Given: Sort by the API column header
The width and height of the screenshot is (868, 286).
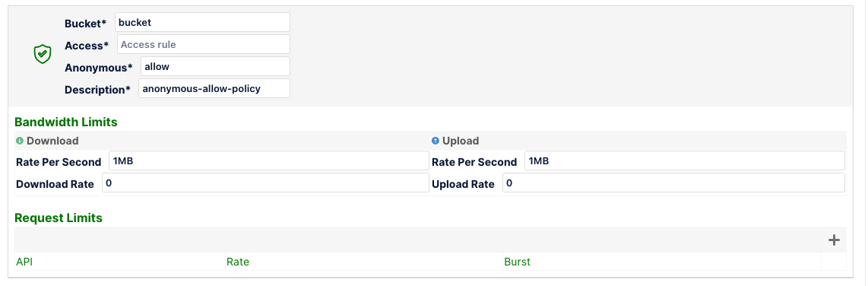Looking at the screenshot, I should point(24,262).
